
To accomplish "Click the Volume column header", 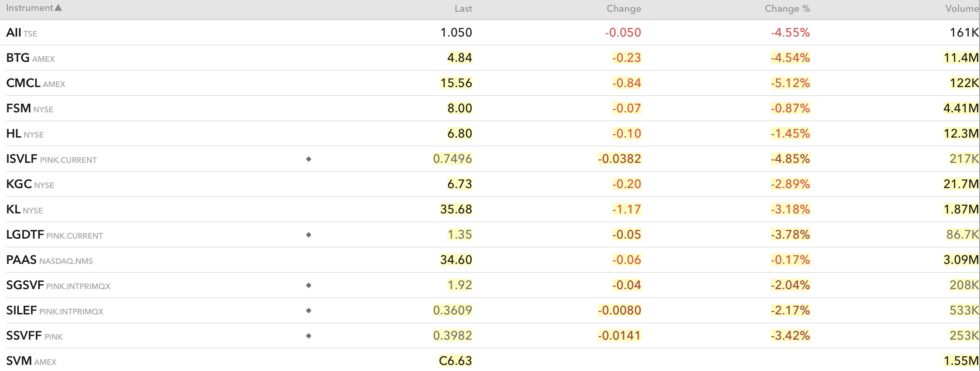I will click(962, 9).
